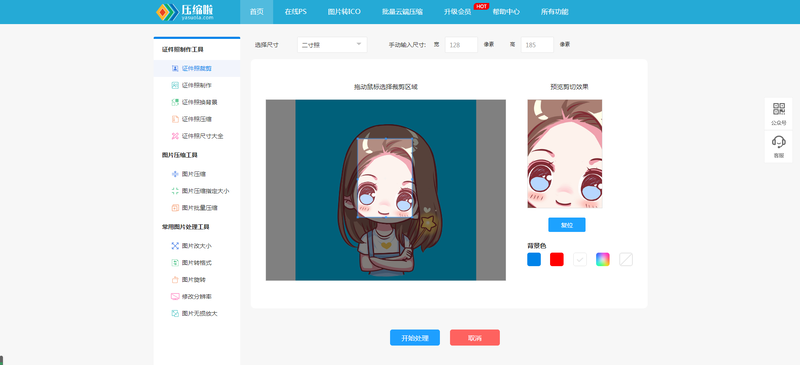Click the red 取消 button
This screenshot has width=800, height=365.
[474, 338]
